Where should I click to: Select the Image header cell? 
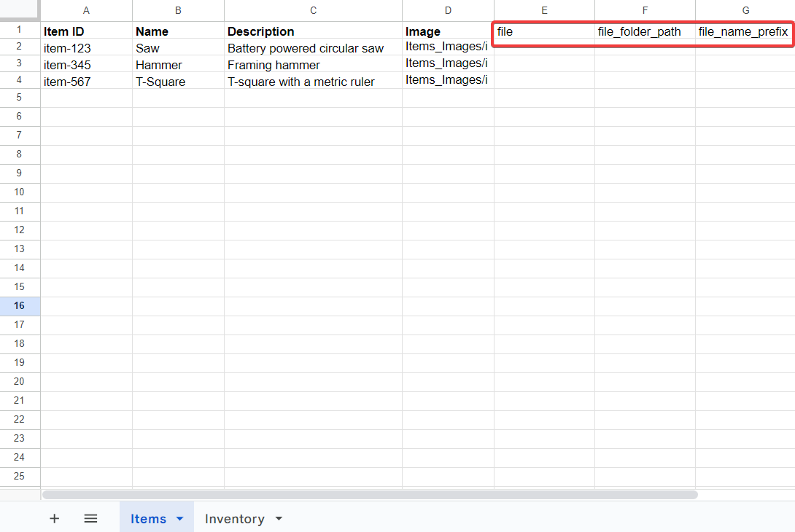coord(447,31)
